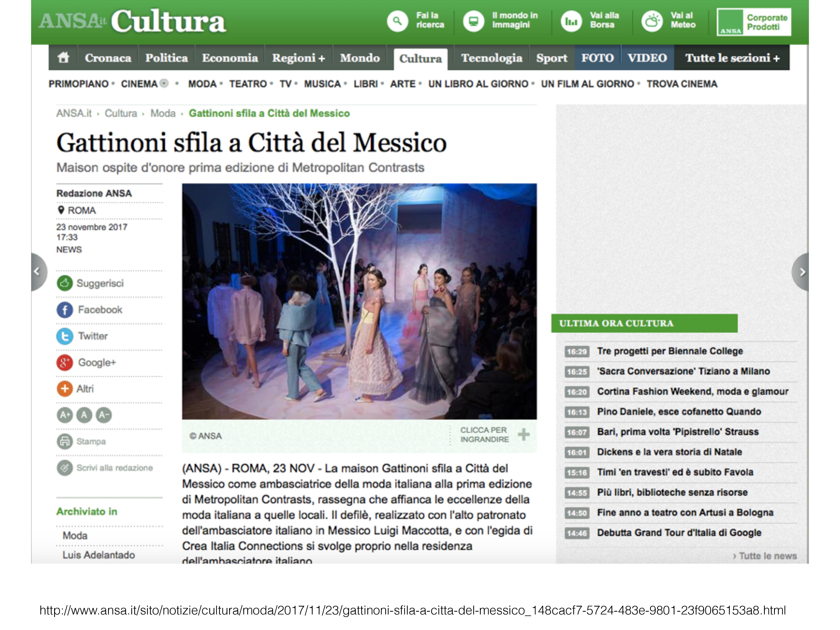Click the Stampa printer icon
Image resolution: width=840 pixels, height=630 pixels.
65,441
